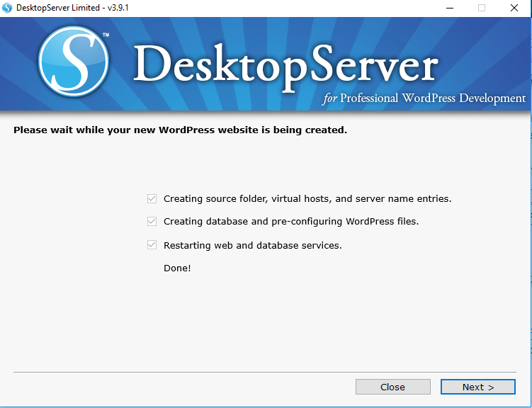The width and height of the screenshot is (532, 408).
Task: Click the TM trademark symbol beside the logo
Action: tap(106, 33)
